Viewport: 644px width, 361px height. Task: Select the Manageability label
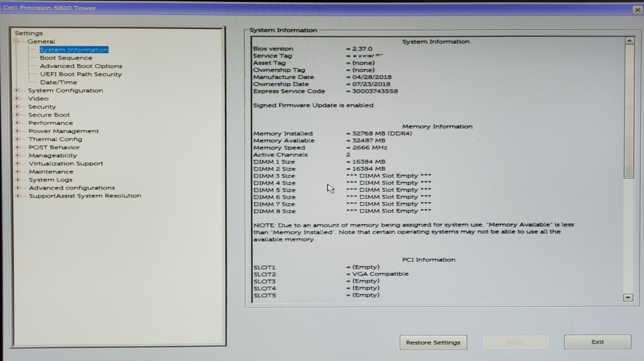click(53, 156)
